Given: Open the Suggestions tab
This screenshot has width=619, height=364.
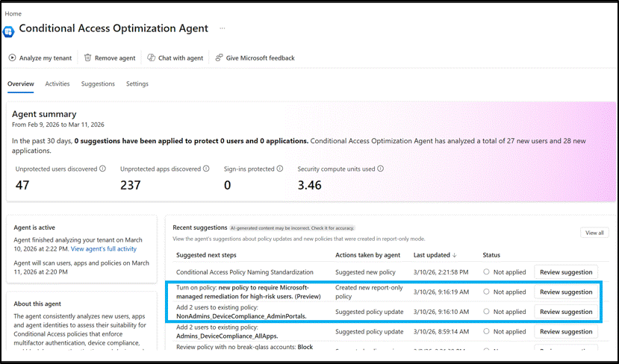Looking at the screenshot, I should pyautogui.click(x=98, y=84).
